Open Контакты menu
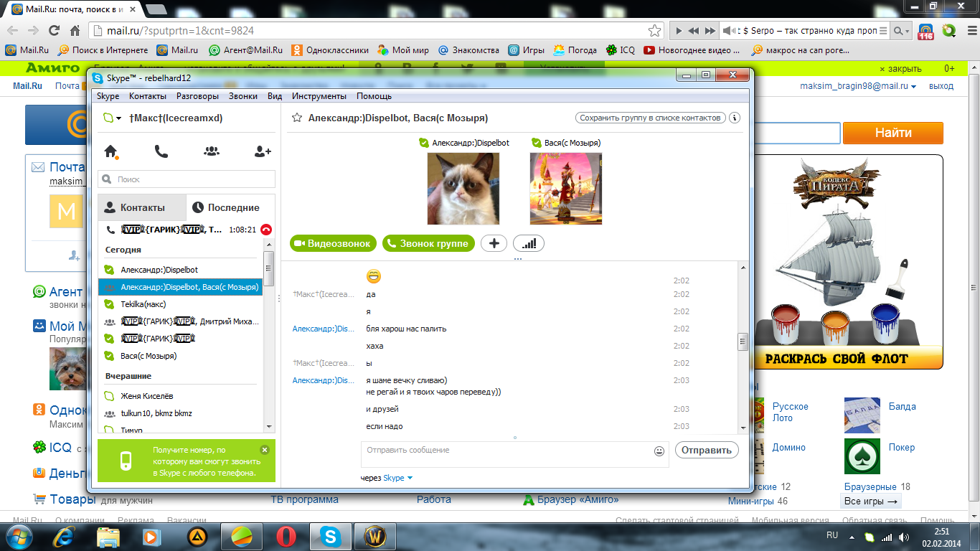This screenshot has width=980, height=551. pos(148,96)
